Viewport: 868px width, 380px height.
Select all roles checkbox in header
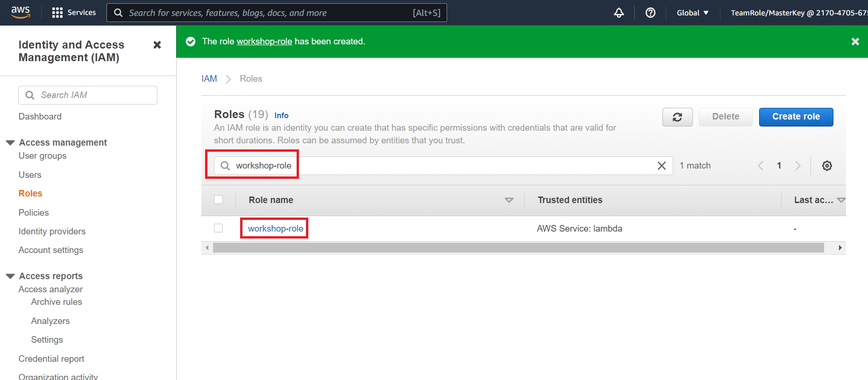pos(218,200)
